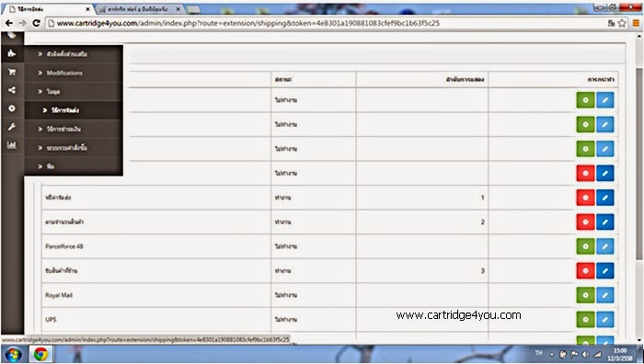
Task: Click the 'Parcelforce 48' name cell
Action: tap(156, 246)
